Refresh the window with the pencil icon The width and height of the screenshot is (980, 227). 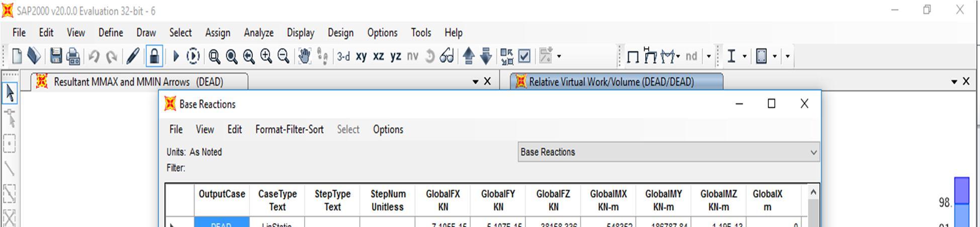132,56
